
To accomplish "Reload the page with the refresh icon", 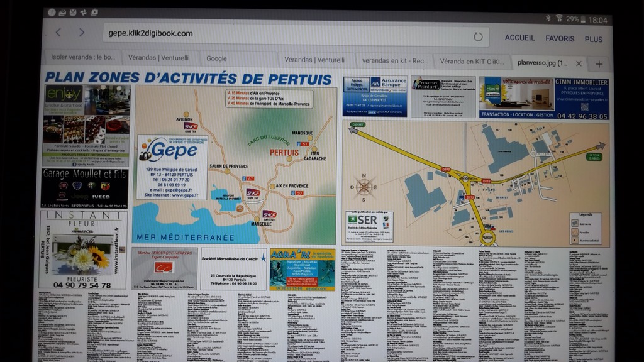I will [x=478, y=37].
